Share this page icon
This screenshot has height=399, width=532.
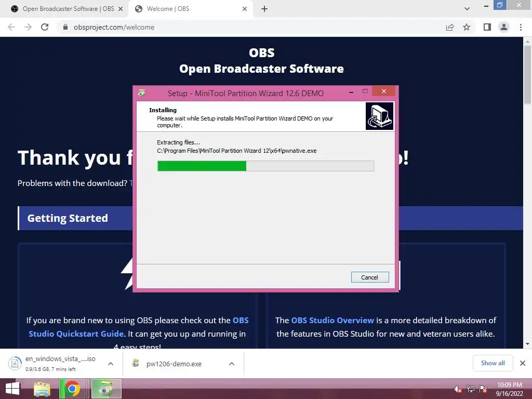pyautogui.click(x=450, y=27)
